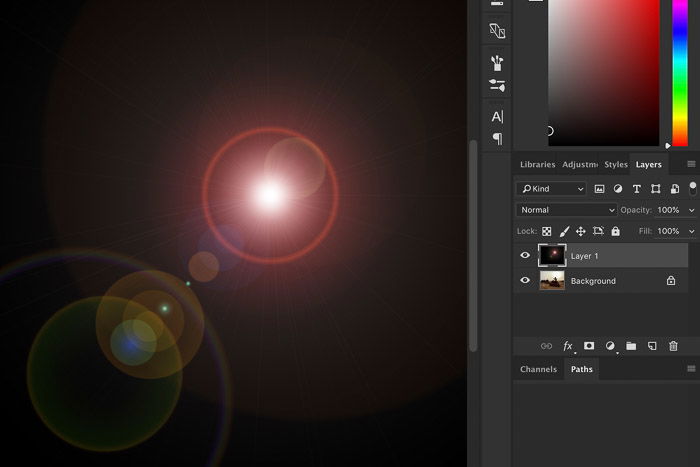Expand the Opacity 100% dropdown arrow
Image resolution: width=700 pixels, height=467 pixels.
(692, 210)
